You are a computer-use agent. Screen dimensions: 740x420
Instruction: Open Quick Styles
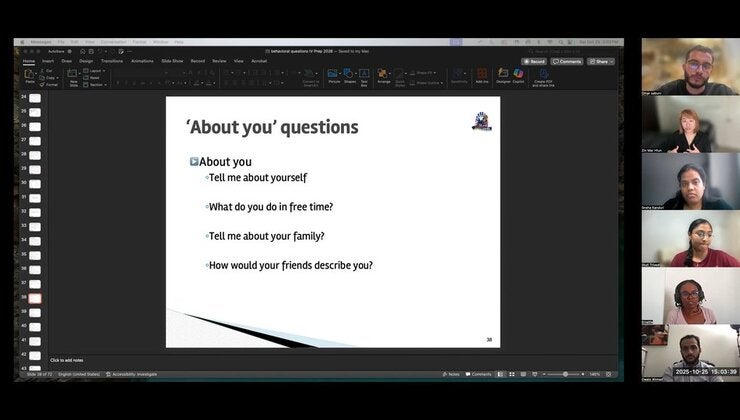tap(400, 78)
